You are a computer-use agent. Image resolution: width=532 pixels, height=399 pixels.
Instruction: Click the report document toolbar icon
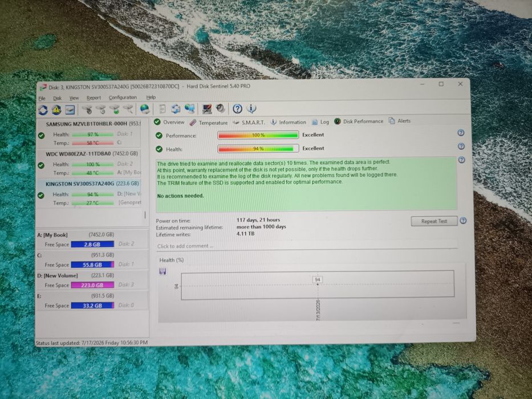tap(163, 109)
